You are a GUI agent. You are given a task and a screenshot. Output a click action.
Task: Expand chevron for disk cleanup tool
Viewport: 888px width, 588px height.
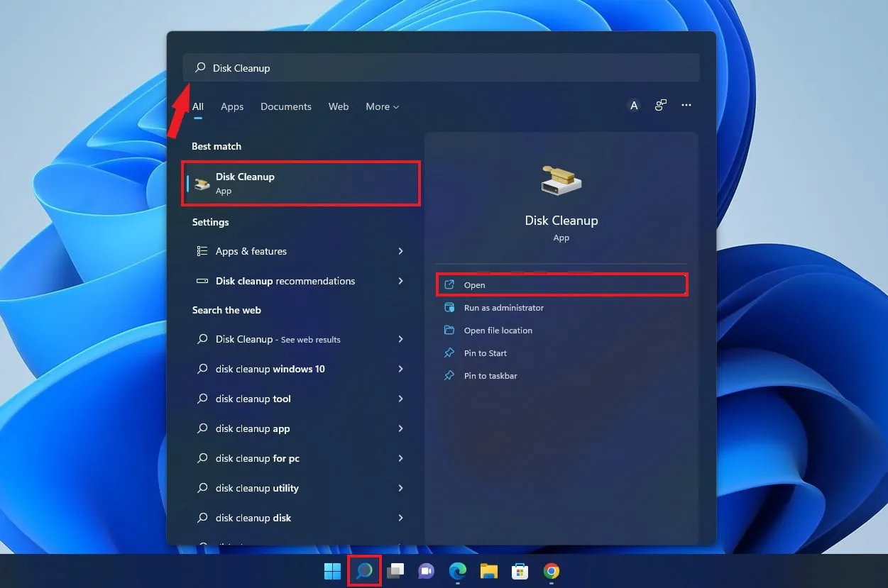[x=400, y=399]
